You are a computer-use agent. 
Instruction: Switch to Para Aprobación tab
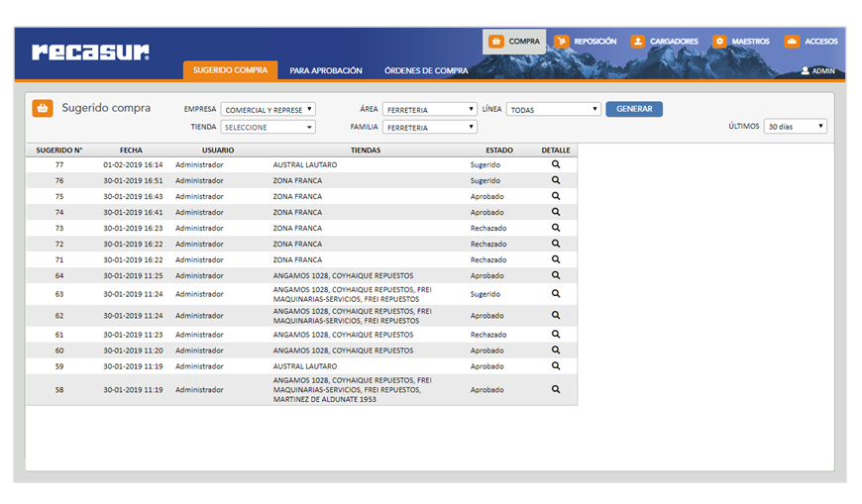[x=326, y=71]
